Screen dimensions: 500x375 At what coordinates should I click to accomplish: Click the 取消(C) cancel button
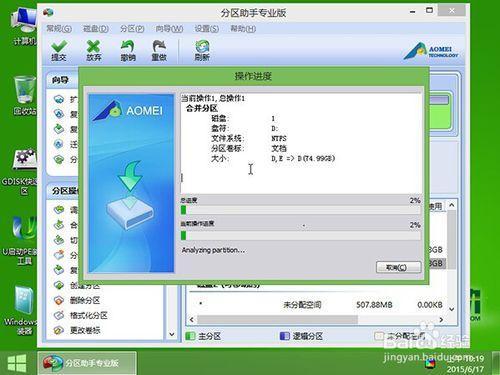(x=398, y=267)
